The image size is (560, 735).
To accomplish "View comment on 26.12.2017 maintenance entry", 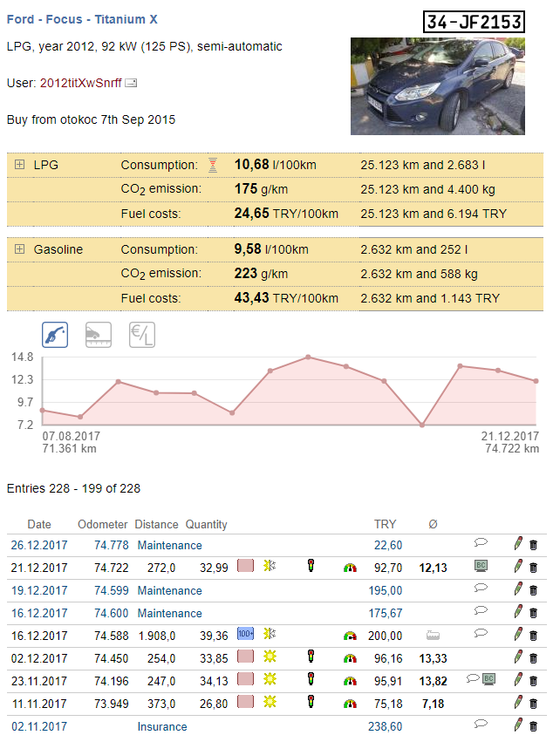I will pos(481,542).
